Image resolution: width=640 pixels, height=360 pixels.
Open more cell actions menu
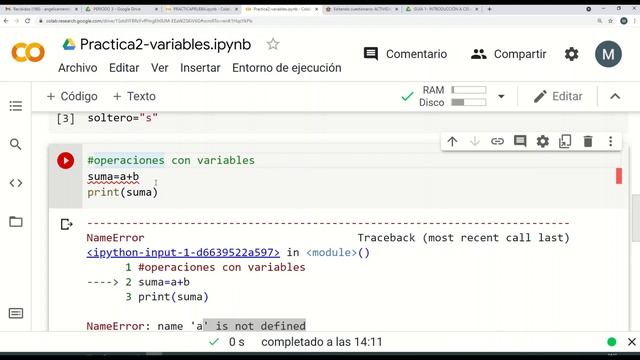pos(611,142)
